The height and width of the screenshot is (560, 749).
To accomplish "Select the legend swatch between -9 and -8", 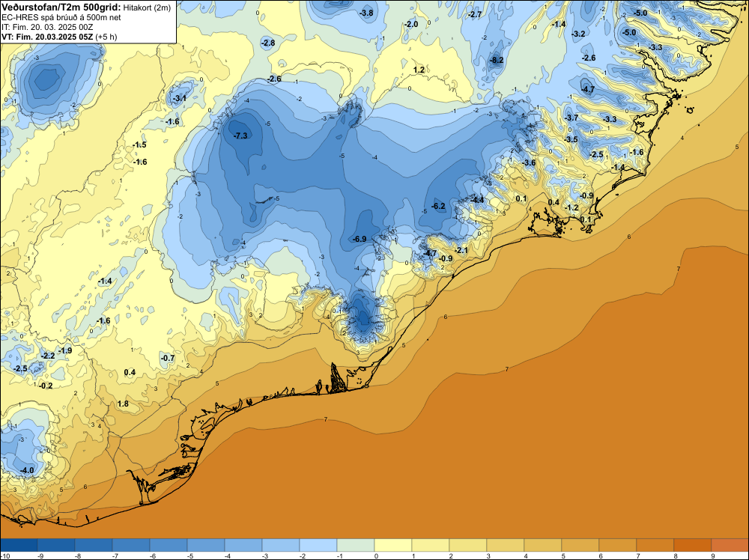I will (x=56, y=545).
